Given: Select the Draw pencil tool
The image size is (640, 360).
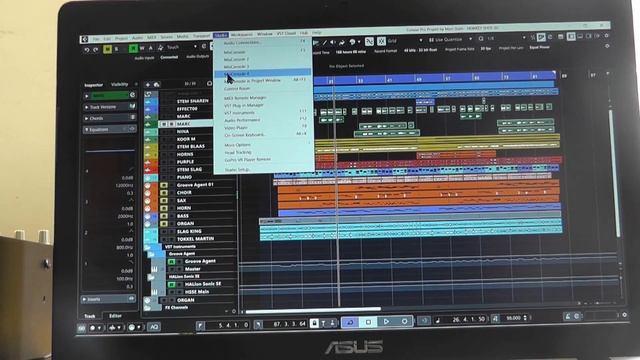Looking at the screenshot, I should (325, 42).
